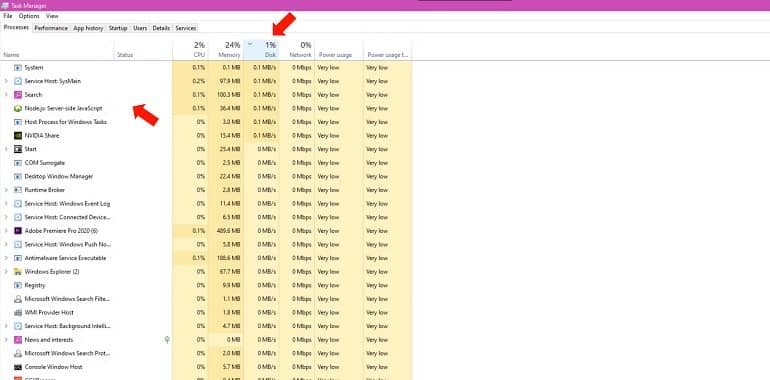The image size is (770, 380).
Task: Switch to the Details tab
Action: click(161, 28)
